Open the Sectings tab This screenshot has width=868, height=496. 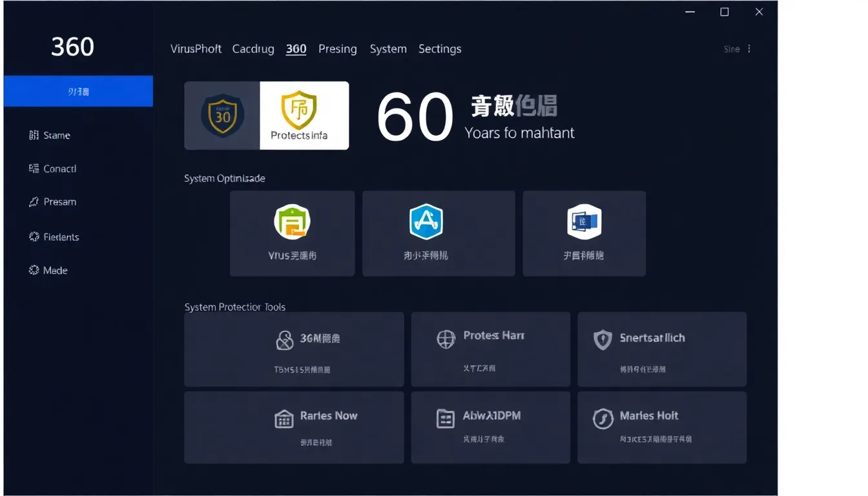(x=440, y=49)
